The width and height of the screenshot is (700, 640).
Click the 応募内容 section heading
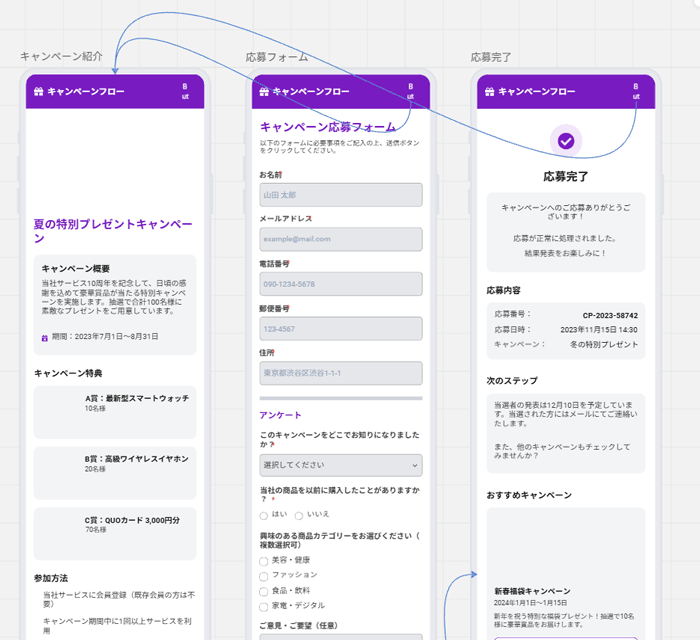coord(503,291)
